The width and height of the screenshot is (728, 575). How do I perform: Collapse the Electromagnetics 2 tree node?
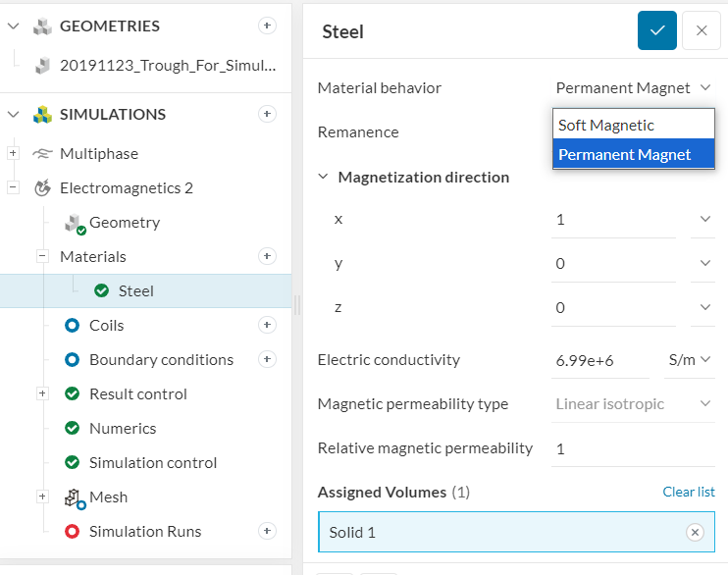14,187
